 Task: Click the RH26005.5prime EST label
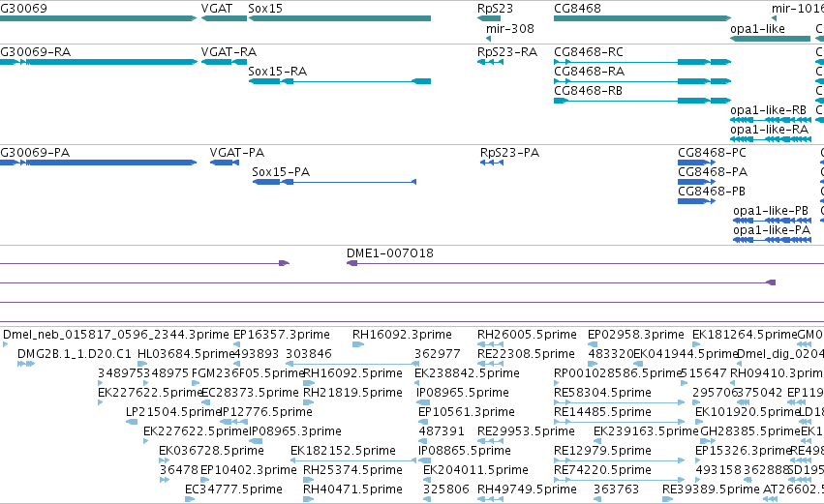[527, 335]
